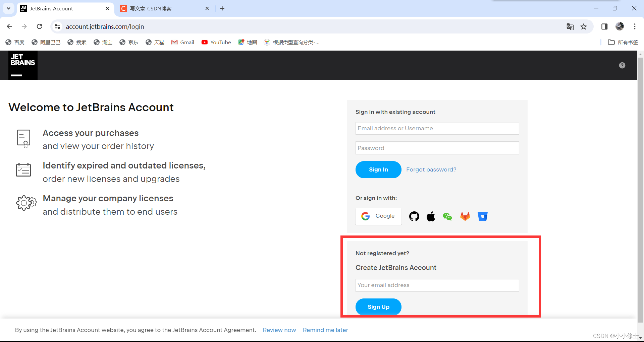The image size is (644, 342).
Task: Sign in with GitHub icon
Action: (x=414, y=216)
